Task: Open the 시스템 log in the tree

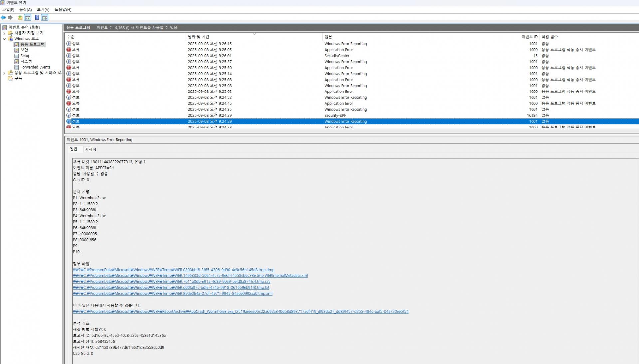Action: 26,61
